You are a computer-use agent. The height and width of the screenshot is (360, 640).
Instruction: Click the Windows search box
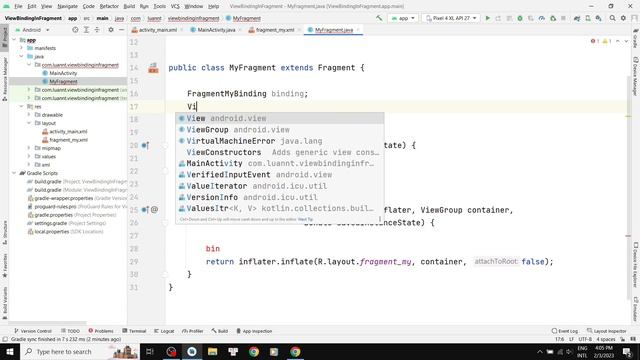click(80, 351)
